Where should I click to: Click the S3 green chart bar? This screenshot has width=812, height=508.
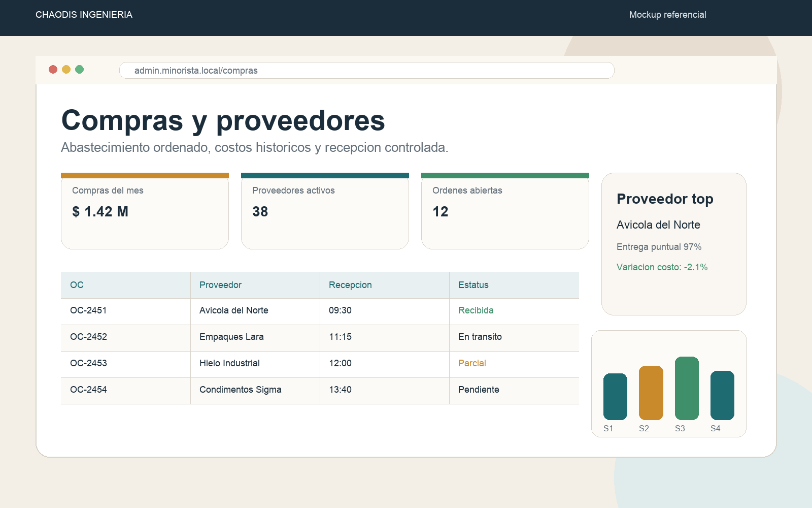[687, 388]
